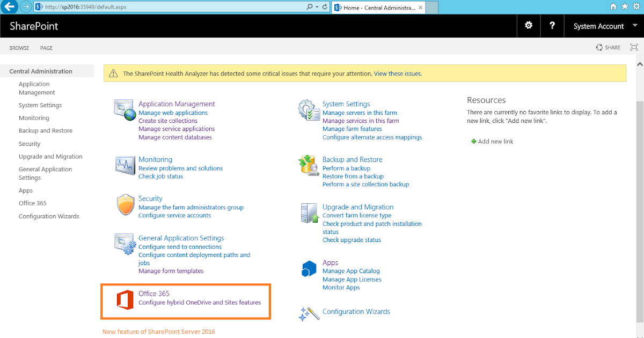Click Add new link in Resources
The width and height of the screenshot is (644, 338).
click(x=495, y=142)
